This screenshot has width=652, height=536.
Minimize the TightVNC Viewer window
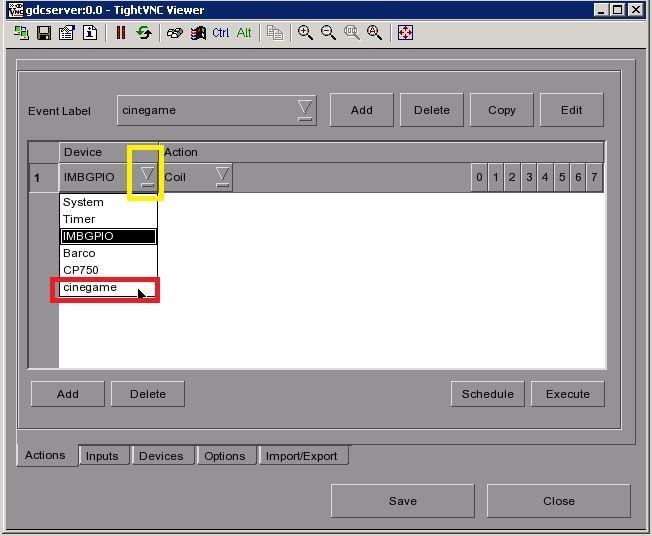(600, 10)
